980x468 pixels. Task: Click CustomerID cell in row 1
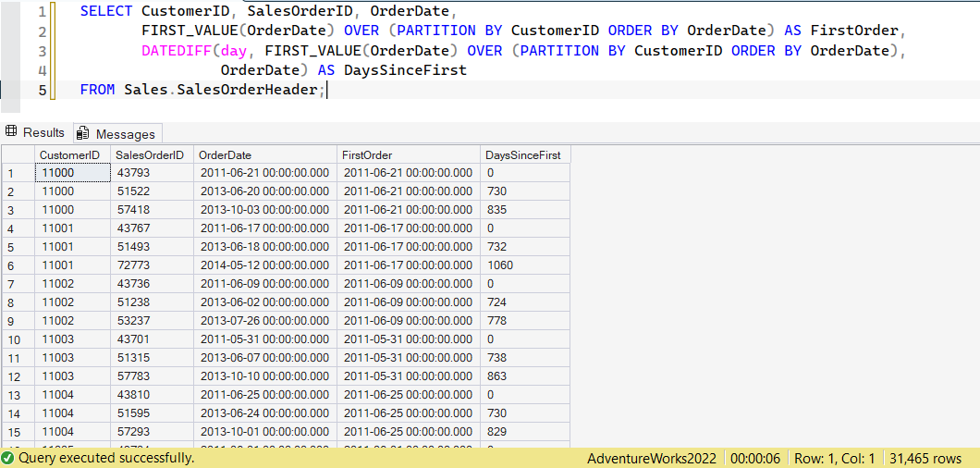[72, 173]
